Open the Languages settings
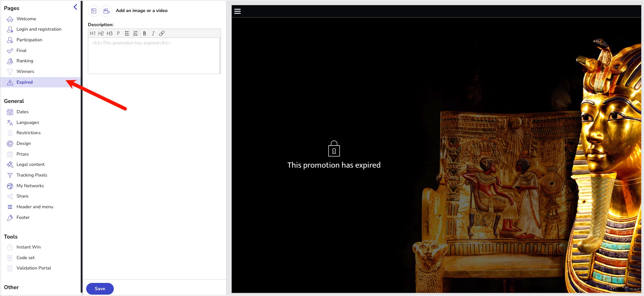Image resolution: width=644 pixels, height=296 pixels. [x=28, y=123]
